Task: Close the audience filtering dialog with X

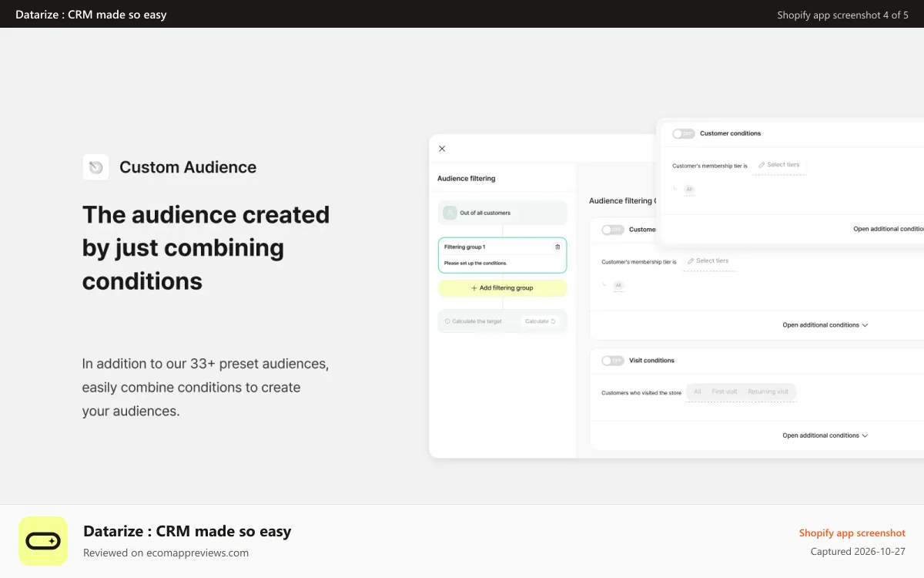Action: tap(442, 149)
